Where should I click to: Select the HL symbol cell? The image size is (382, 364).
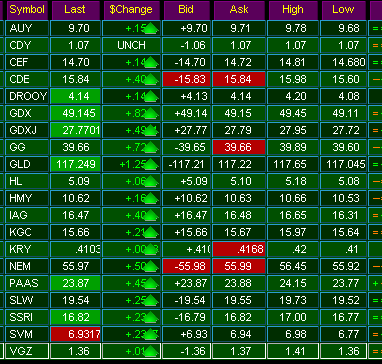(x=27, y=181)
